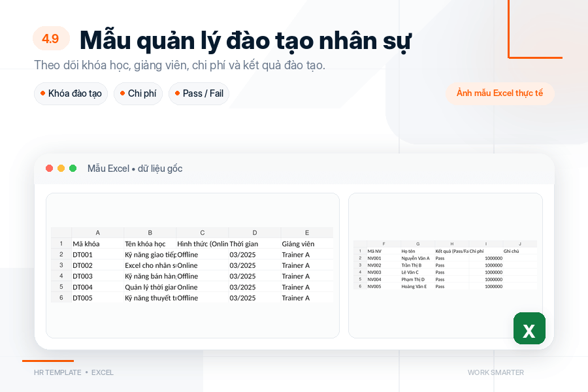
Task: Select row number 4 in left sheet
Action: tap(61, 276)
